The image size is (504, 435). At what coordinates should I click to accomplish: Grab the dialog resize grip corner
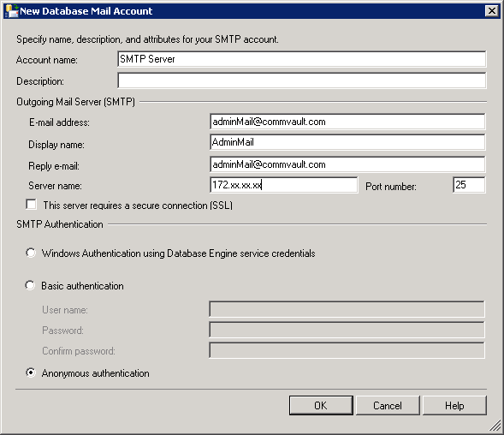click(495, 426)
